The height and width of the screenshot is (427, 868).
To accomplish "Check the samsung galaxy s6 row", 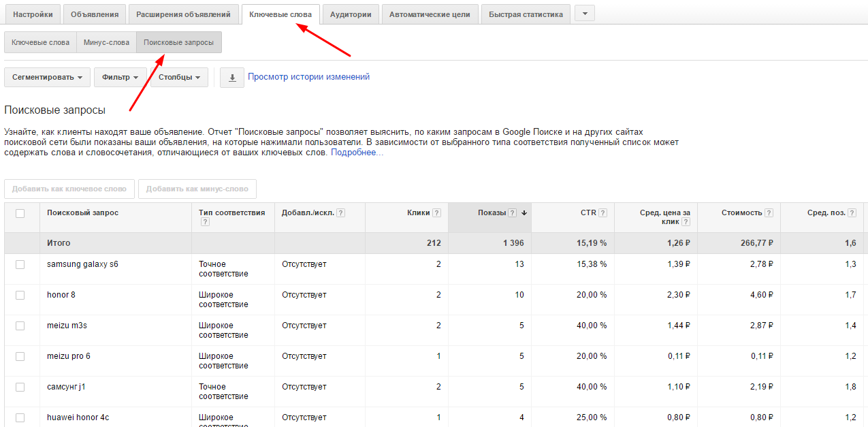I will (x=20, y=264).
